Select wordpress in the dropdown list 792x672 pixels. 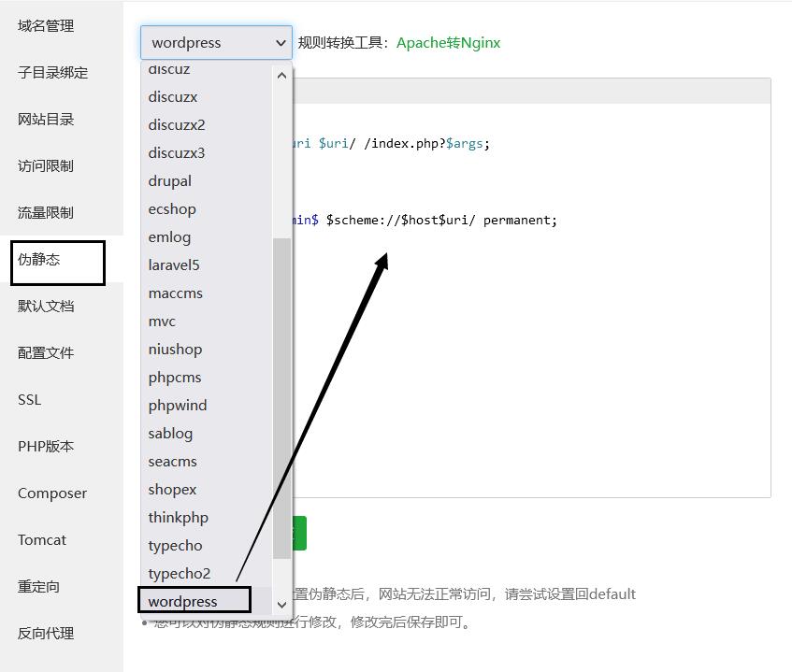click(207, 601)
